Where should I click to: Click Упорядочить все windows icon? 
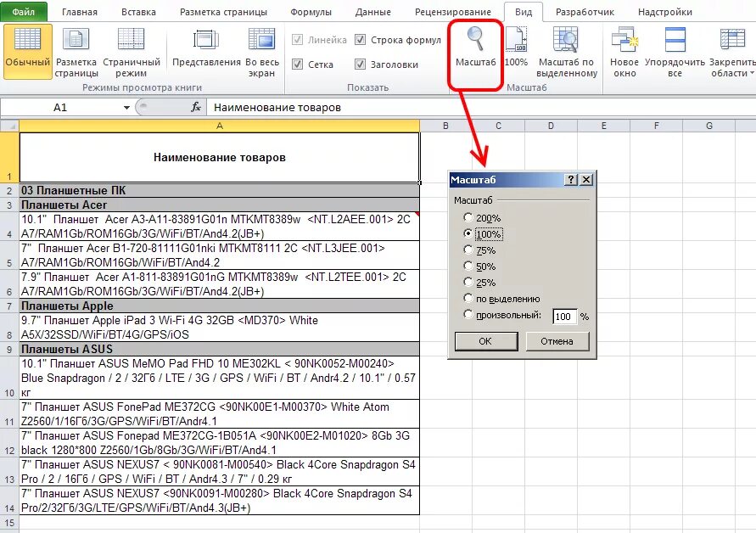coord(675,52)
